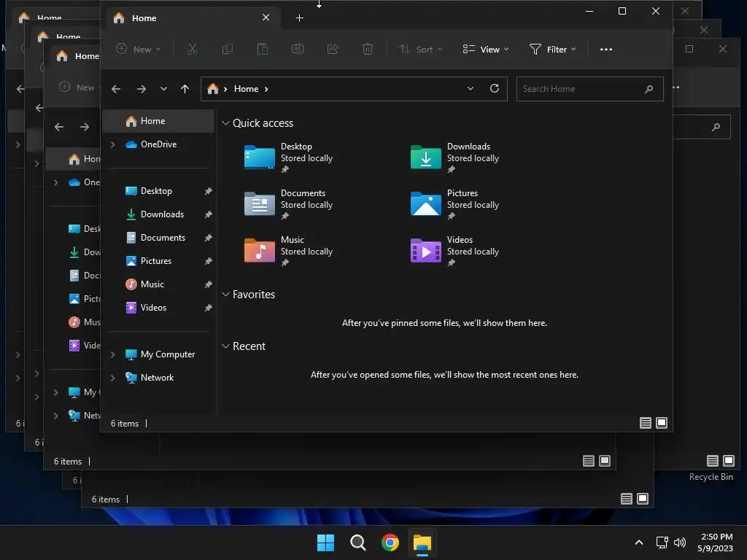This screenshot has height=560, width=747.
Task: Open recent locations dropdown chevron
Action: [163, 89]
